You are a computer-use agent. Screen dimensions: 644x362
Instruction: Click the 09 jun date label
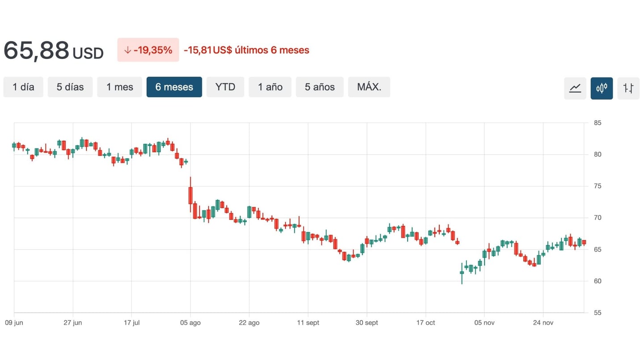point(14,323)
